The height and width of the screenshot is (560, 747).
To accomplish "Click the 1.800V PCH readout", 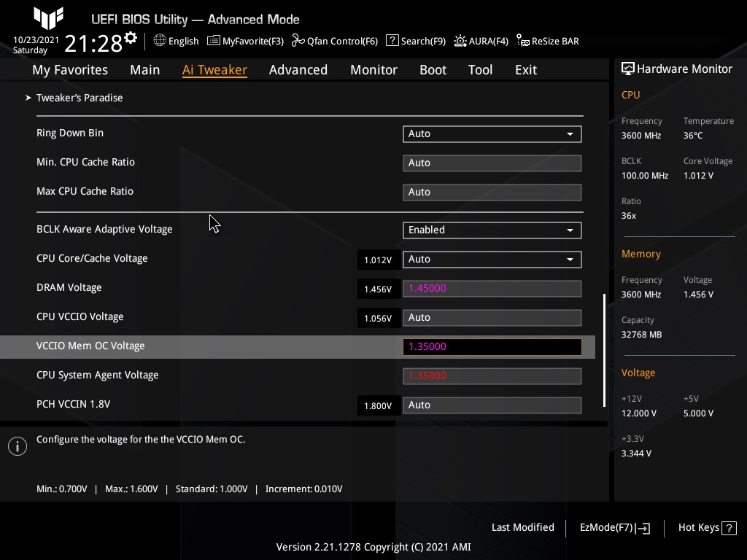I will (x=379, y=405).
